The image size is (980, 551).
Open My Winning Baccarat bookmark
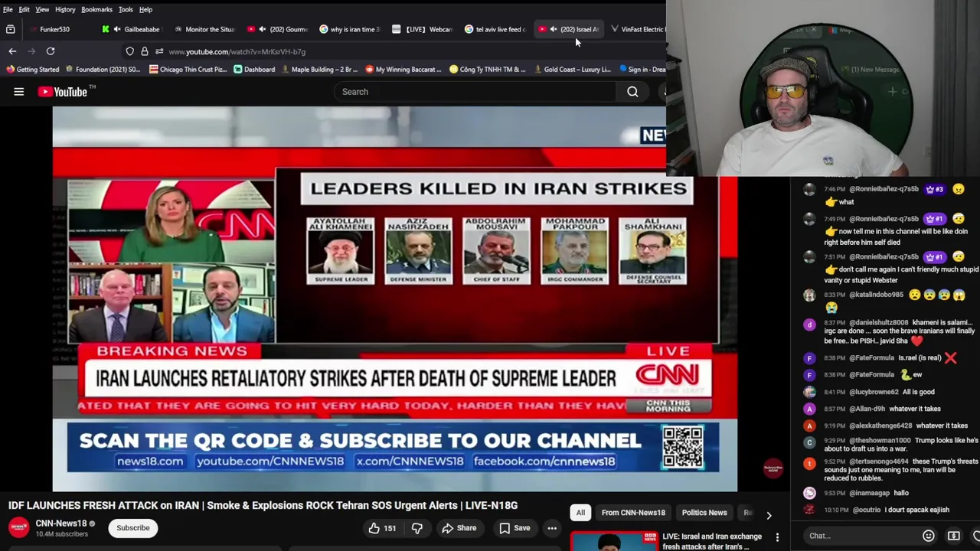(x=403, y=70)
